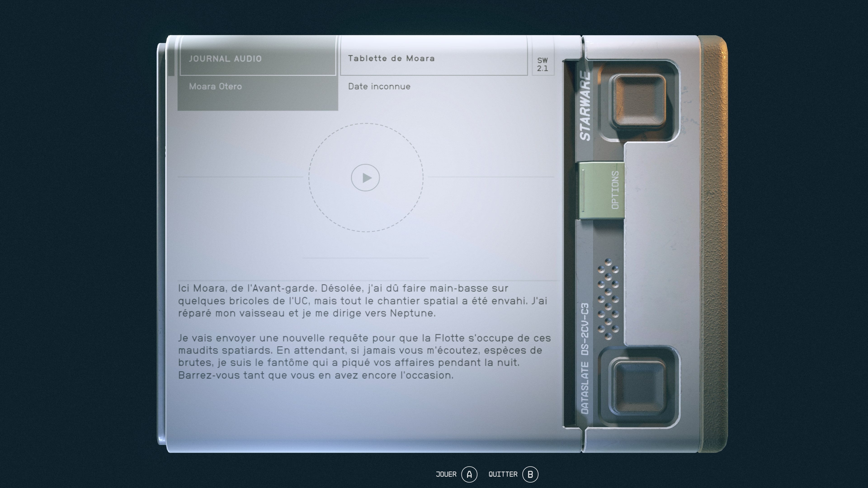The width and height of the screenshot is (868, 488).
Task: Click the Moara Otero author name
Action: pyautogui.click(x=215, y=87)
